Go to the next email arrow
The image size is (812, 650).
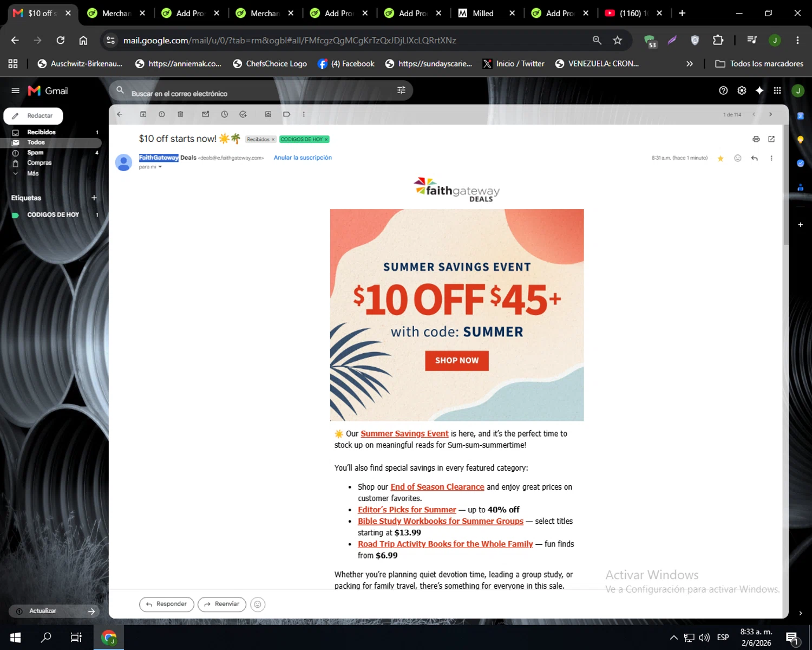click(770, 114)
